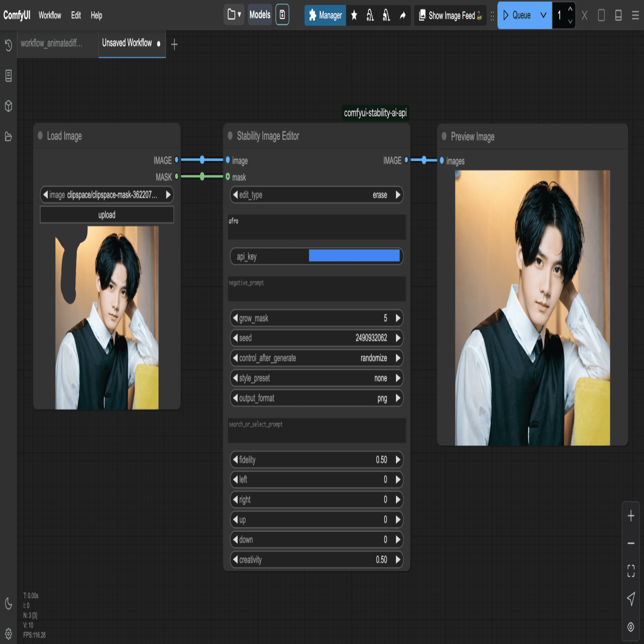Click the fidelity value slider
644x644 pixels.
click(317, 460)
